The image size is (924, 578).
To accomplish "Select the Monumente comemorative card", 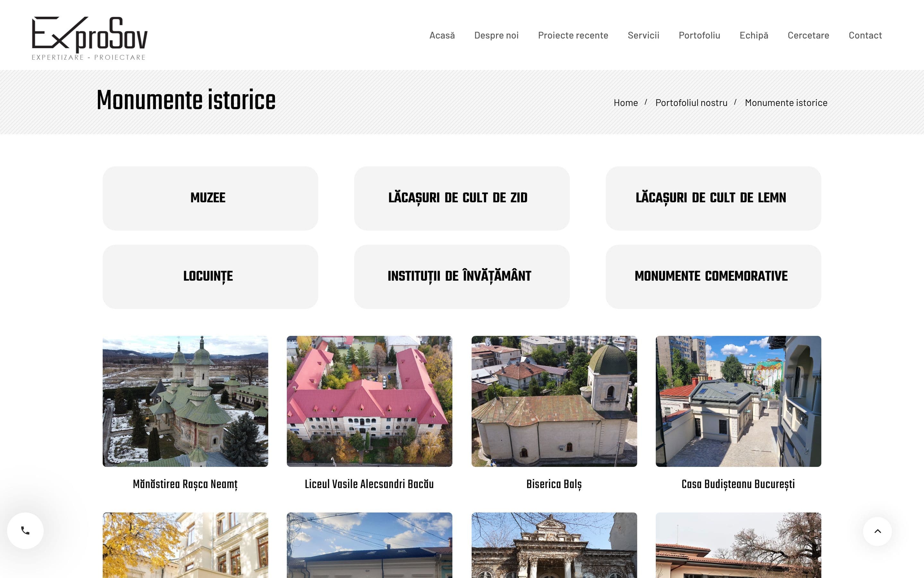I will click(713, 277).
